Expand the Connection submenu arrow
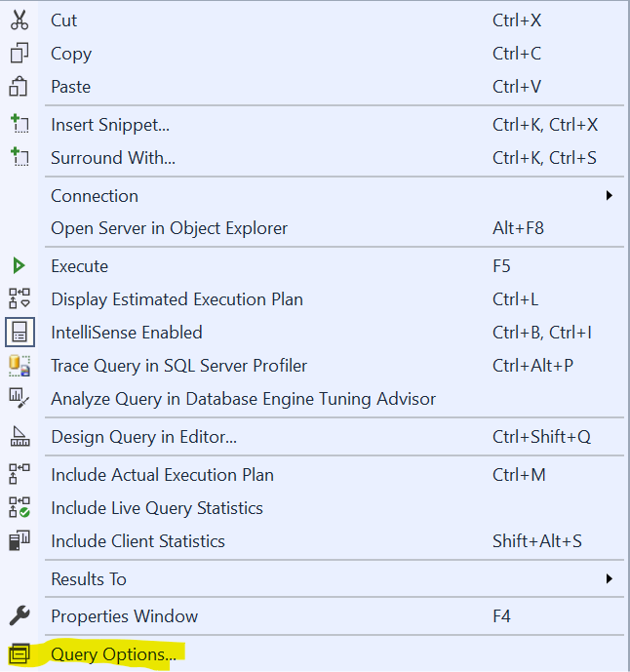The width and height of the screenshot is (630, 672). (610, 196)
